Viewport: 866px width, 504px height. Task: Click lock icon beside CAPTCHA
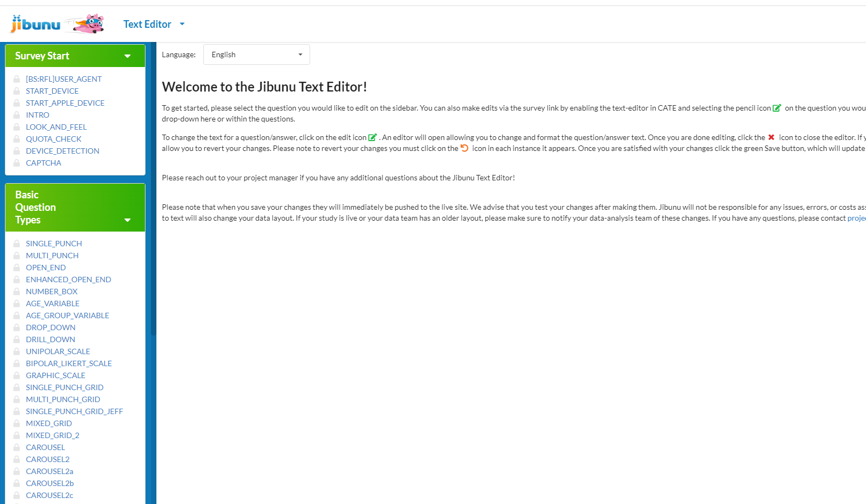[17, 163]
